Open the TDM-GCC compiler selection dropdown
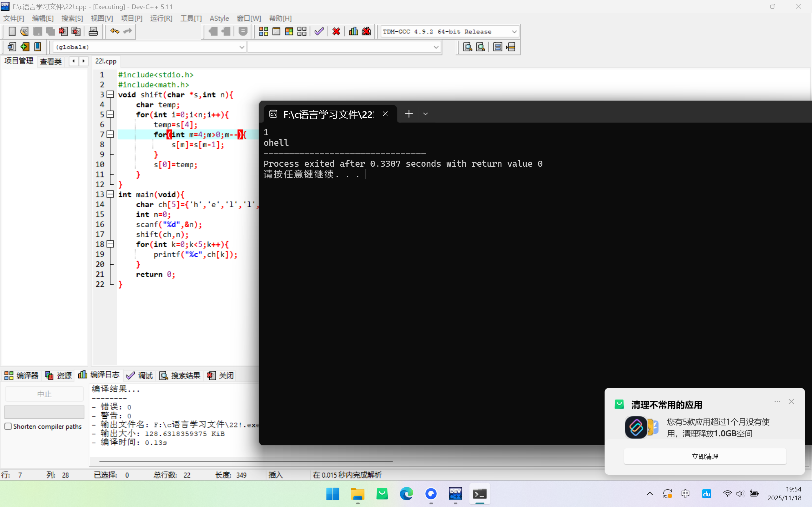 click(x=514, y=31)
